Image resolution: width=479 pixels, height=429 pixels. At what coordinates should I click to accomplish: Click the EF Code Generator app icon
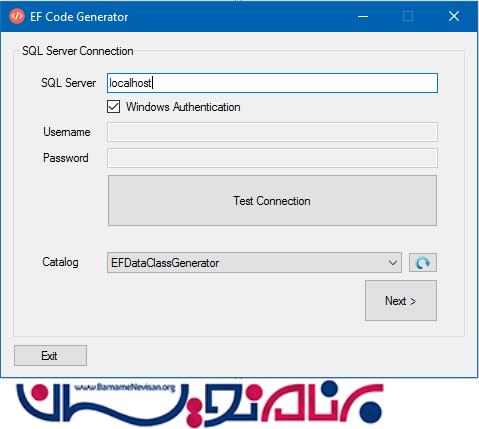[17, 16]
